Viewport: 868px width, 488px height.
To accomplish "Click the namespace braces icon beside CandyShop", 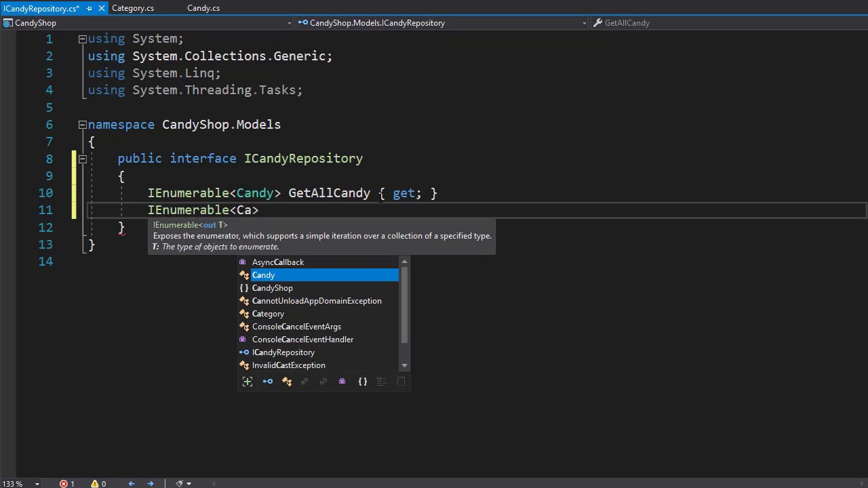I will [244, 288].
